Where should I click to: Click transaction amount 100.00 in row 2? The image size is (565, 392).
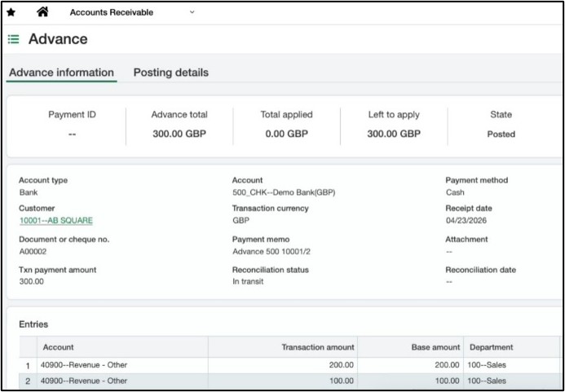pyautogui.click(x=342, y=381)
